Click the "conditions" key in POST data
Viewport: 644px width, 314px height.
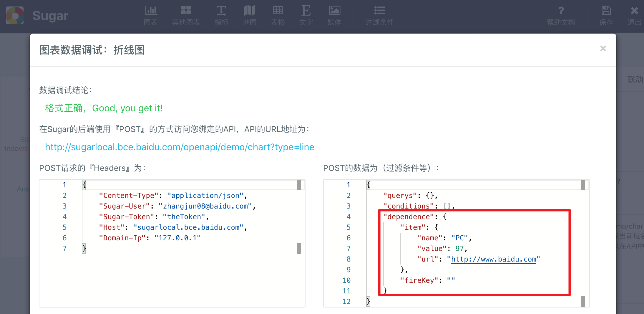409,206
